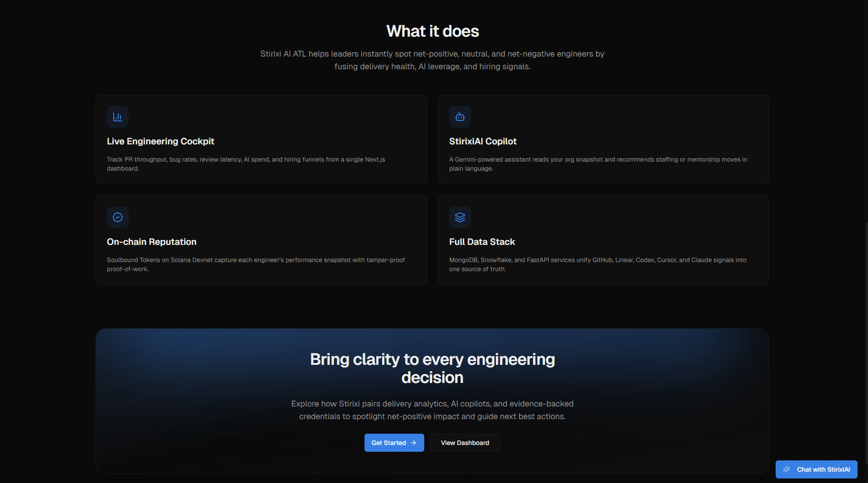This screenshot has width=868, height=483.
Task: Click the robot icon above StirixiAI Copilot
Action: tap(460, 117)
